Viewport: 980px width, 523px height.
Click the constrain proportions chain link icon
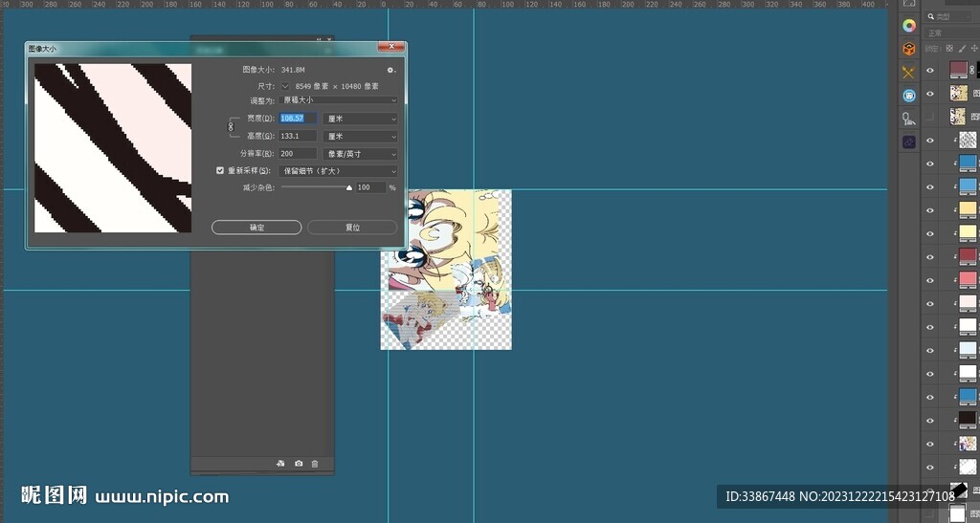pyautogui.click(x=230, y=126)
